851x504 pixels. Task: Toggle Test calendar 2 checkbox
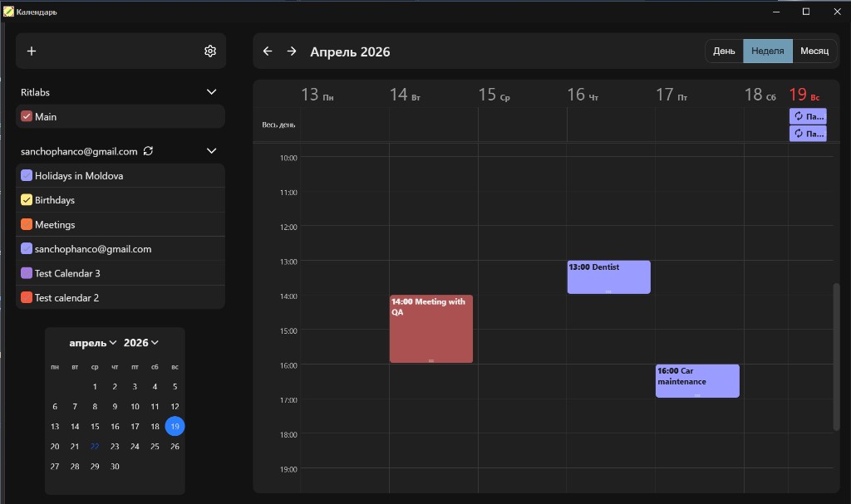26,297
